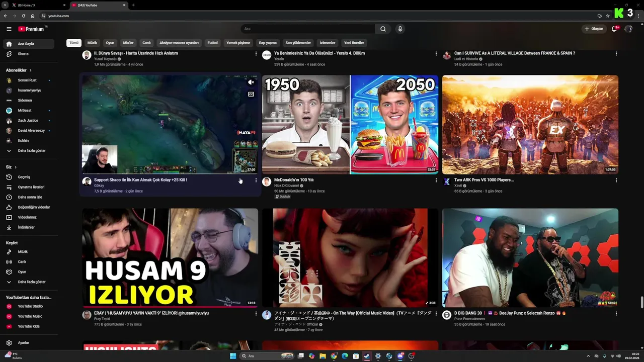Click the YouTube Premium logo

tap(31, 29)
